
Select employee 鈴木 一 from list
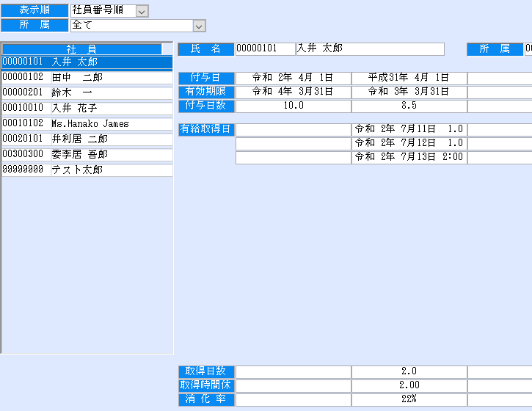click(87, 93)
